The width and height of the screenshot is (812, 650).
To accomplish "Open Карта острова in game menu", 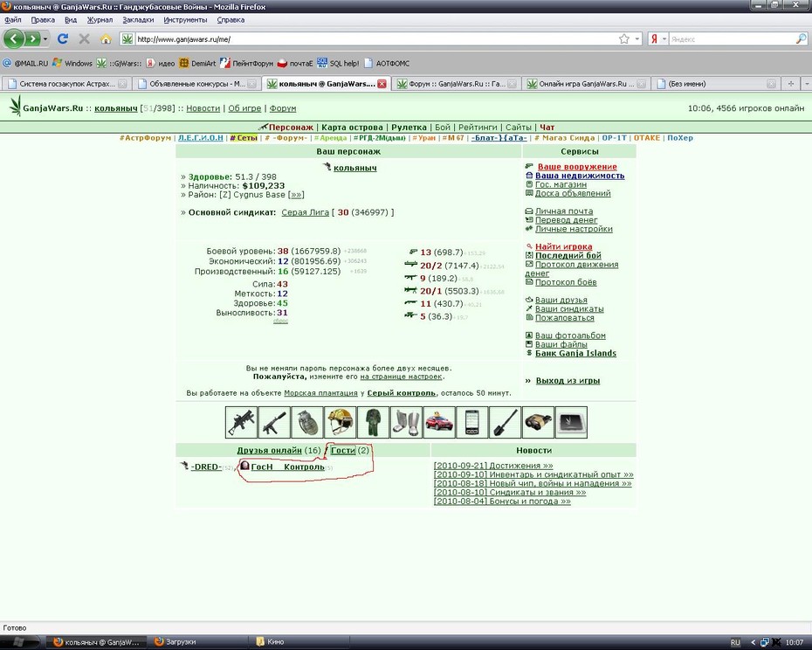I will 352,127.
